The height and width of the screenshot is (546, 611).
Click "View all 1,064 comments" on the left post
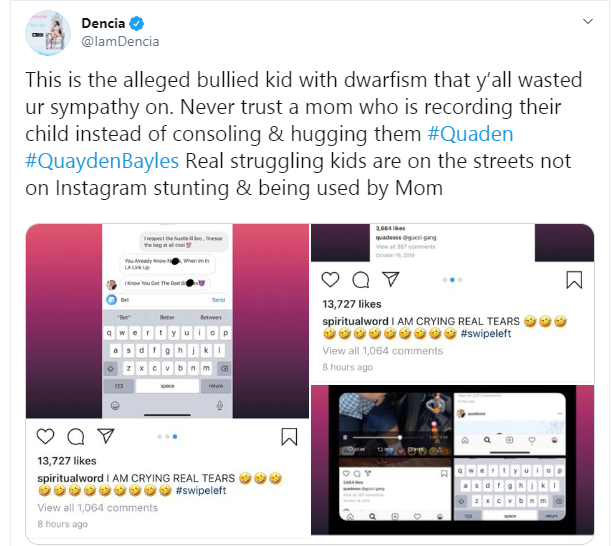coord(97,508)
